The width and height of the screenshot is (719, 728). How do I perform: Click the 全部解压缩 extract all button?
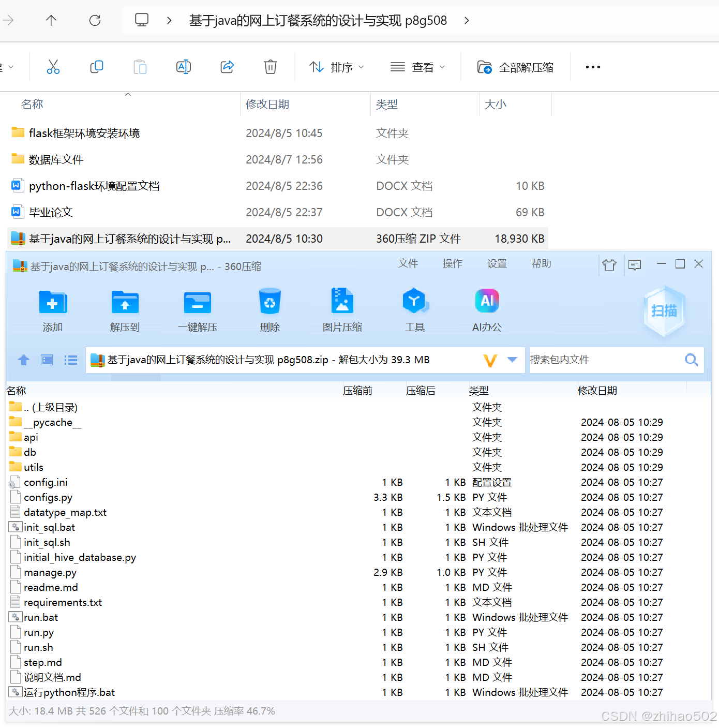pyautogui.click(x=515, y=67)
